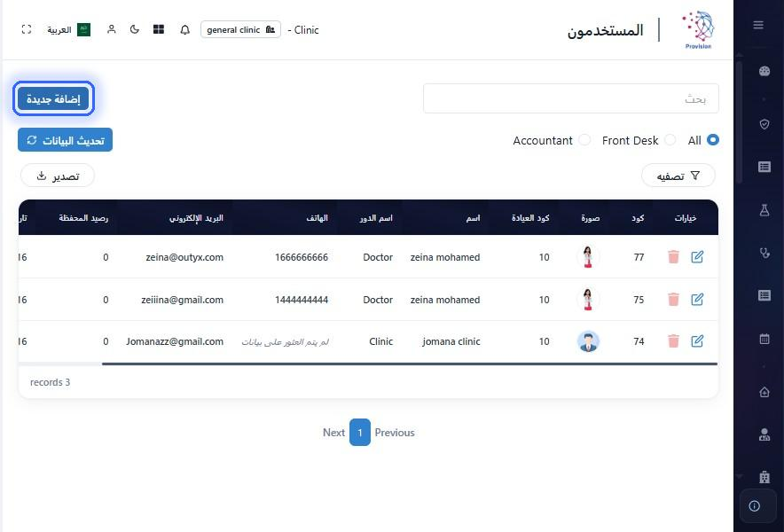Click the sidebar vertical scrollbar
Screen dimensions: 784x532
739,122
